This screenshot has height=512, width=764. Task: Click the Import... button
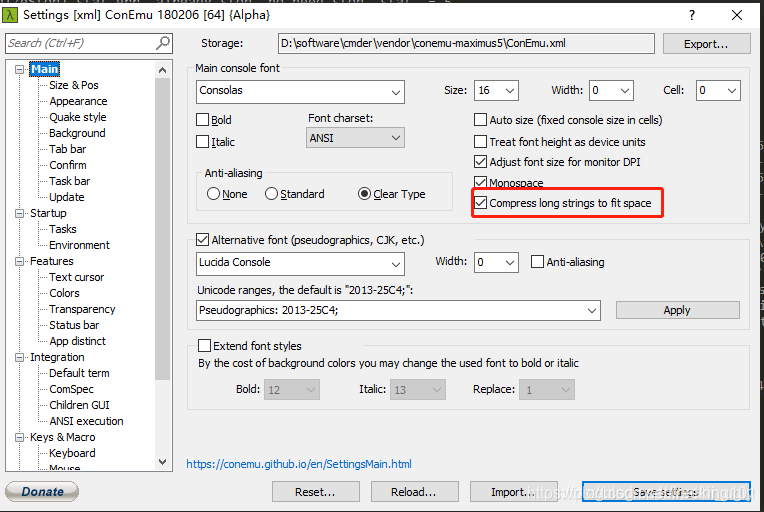514,492
